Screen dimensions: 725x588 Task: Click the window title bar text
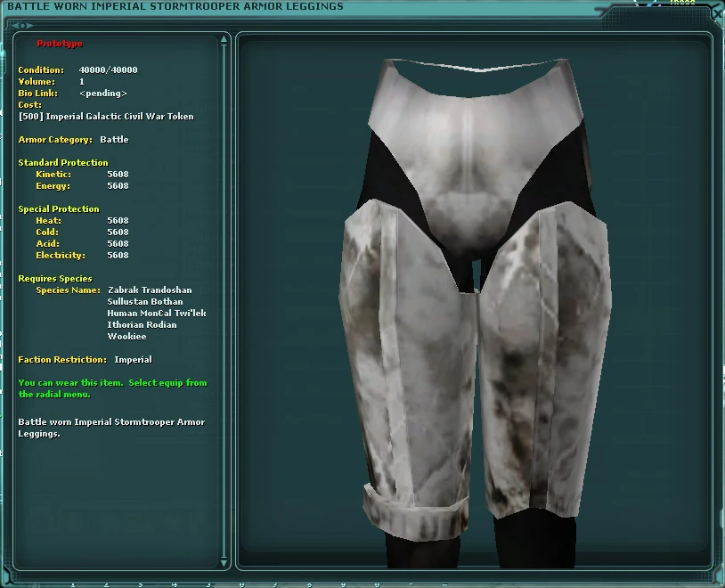(174, 5)
